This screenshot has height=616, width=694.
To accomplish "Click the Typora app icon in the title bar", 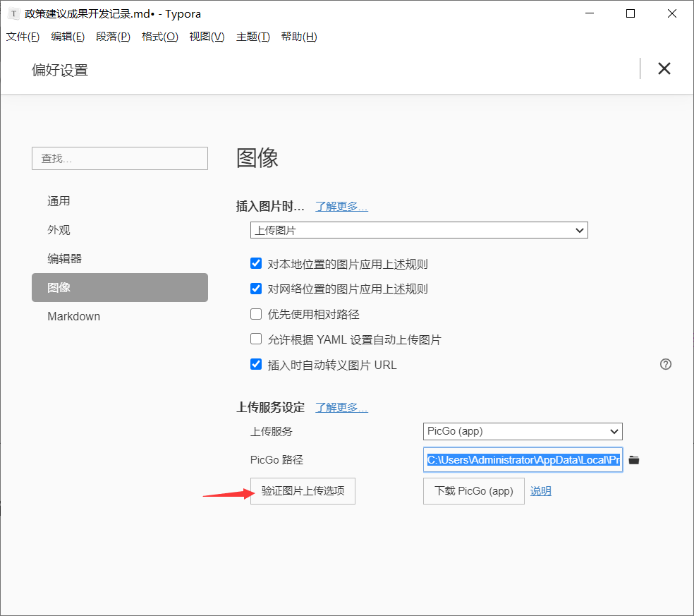I will (13, 13).
